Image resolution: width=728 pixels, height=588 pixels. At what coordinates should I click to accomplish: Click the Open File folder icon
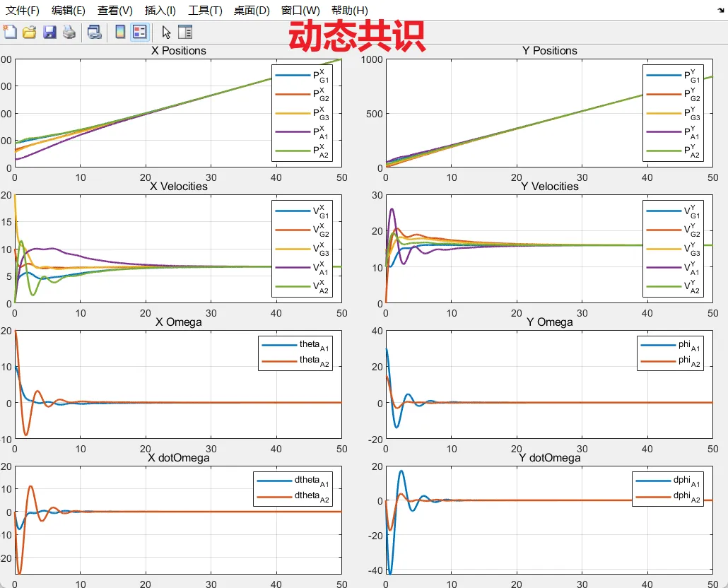click(29, 32)
